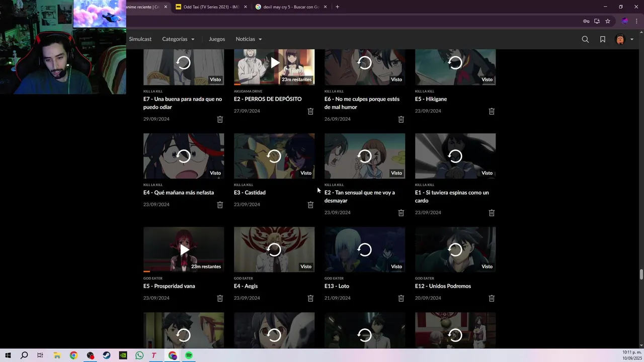
Task: Open File Explorer from the taskbar
Action: (x=57, y=355)
